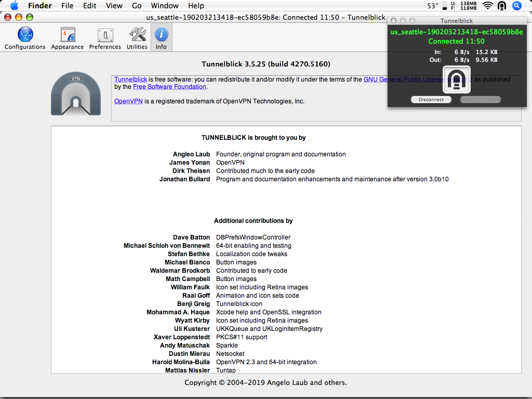Screen dimensions: 532x399
Task: Click the 'Tunnelblick icon' description
Action: point(239,303)
